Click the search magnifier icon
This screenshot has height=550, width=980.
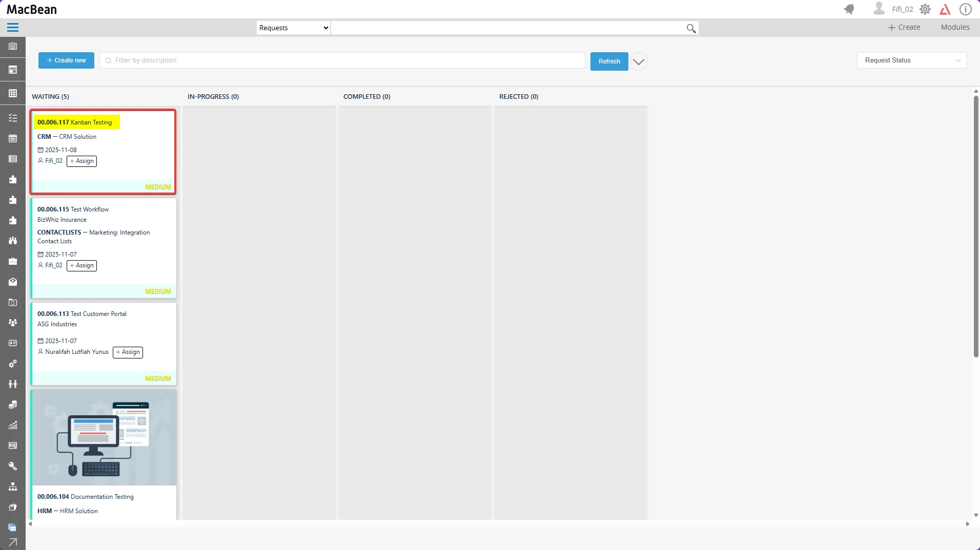(x=691, y=28)
